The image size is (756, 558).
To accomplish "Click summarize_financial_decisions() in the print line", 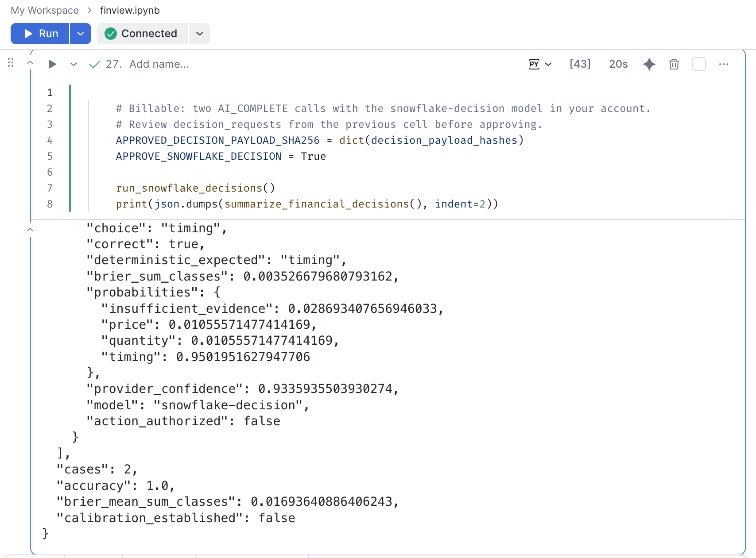I will point(323,204).
